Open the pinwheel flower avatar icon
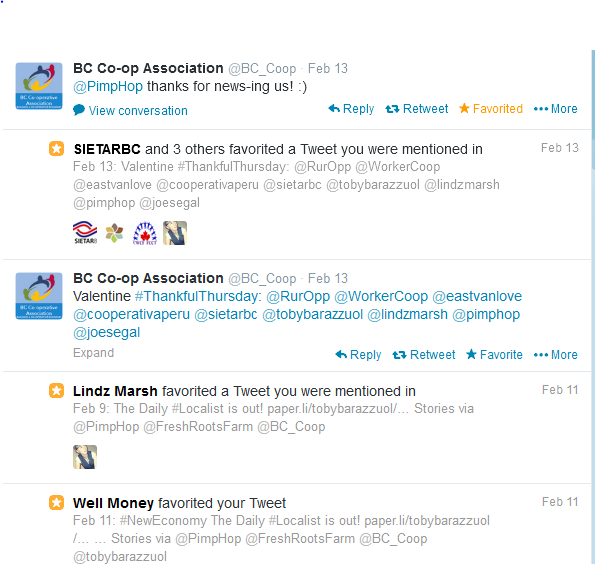 pyautogui.click(x=114, y=233)
